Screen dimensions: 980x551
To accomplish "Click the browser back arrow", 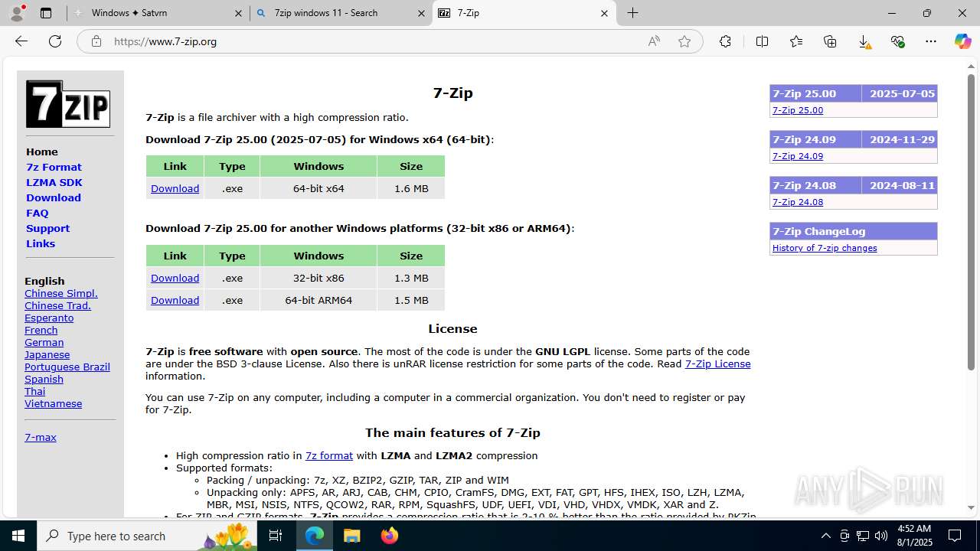I will 21,41.
